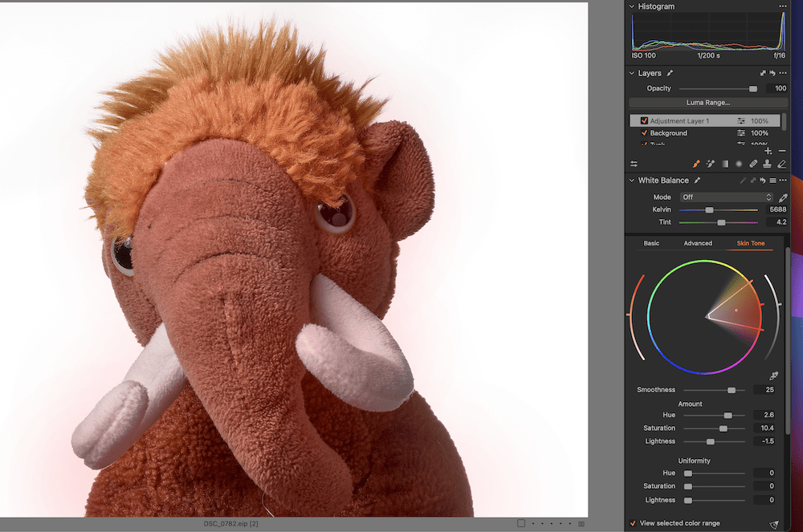Click the Kelvin slider handle
The image size is (803, 532).
point(709,210)
